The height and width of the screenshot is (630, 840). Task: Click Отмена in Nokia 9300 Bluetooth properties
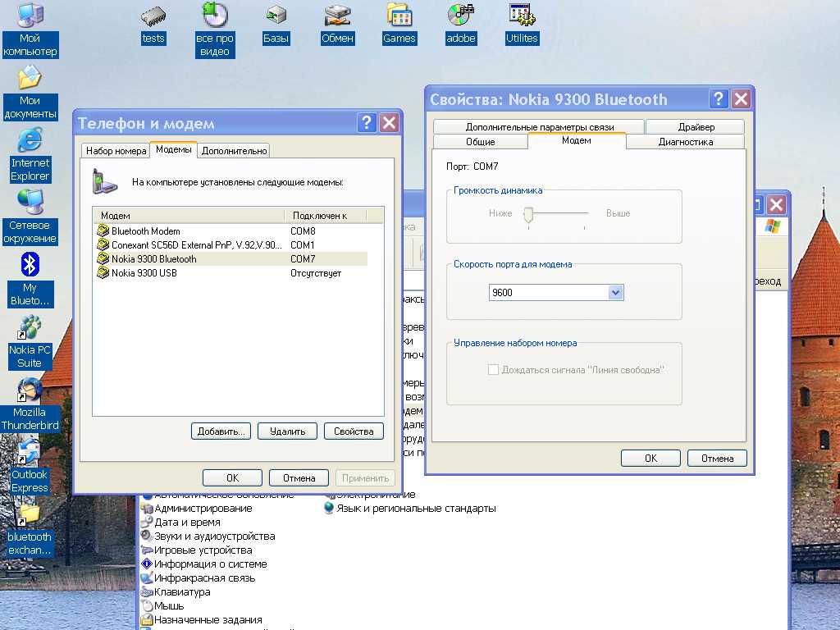[x=717, y=458]
